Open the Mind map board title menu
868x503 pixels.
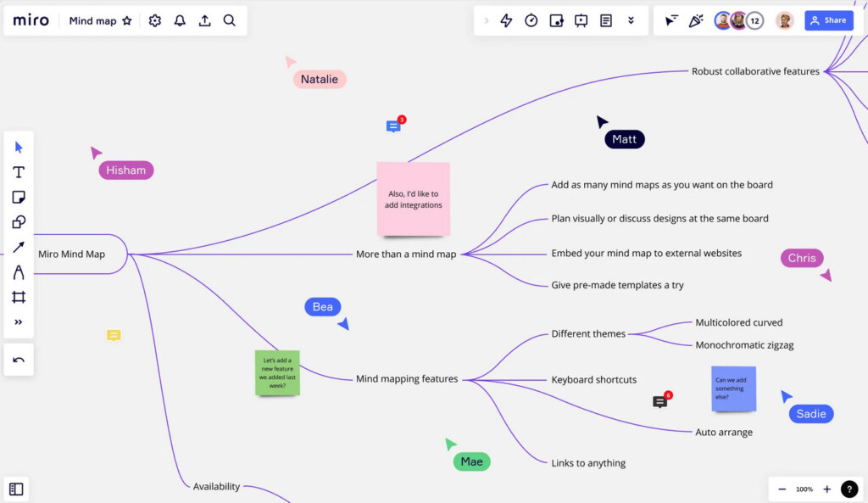[92, 20]
